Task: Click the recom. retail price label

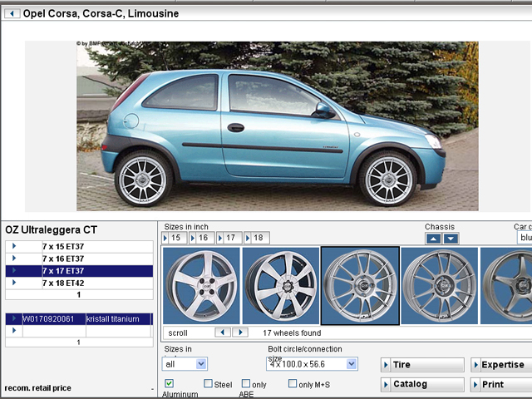Action: pos(38,388)
